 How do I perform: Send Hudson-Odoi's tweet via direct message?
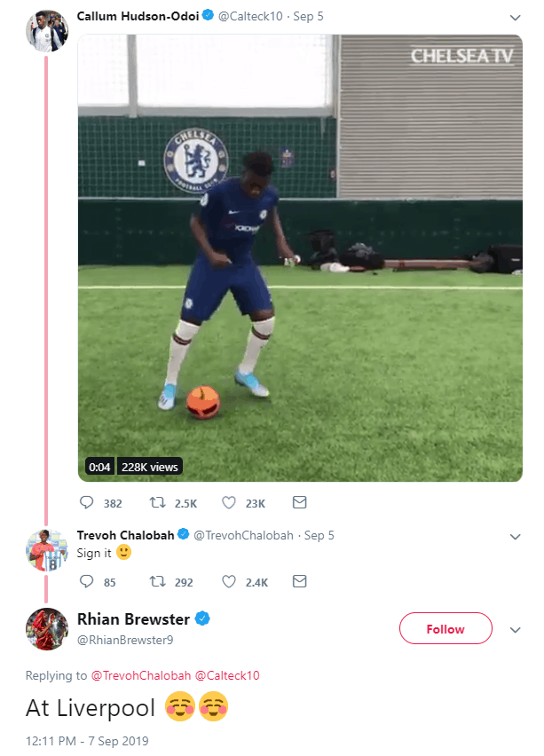coord(299,502)
